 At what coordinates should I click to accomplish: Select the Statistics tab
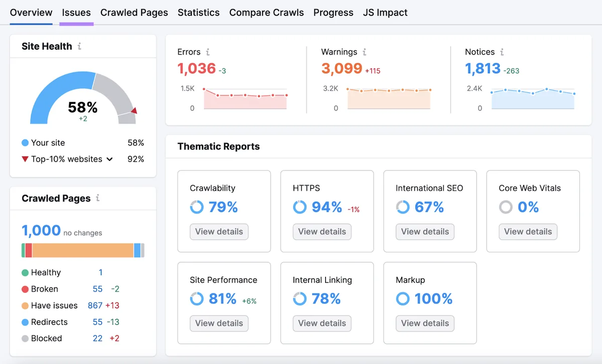(199, 13)
